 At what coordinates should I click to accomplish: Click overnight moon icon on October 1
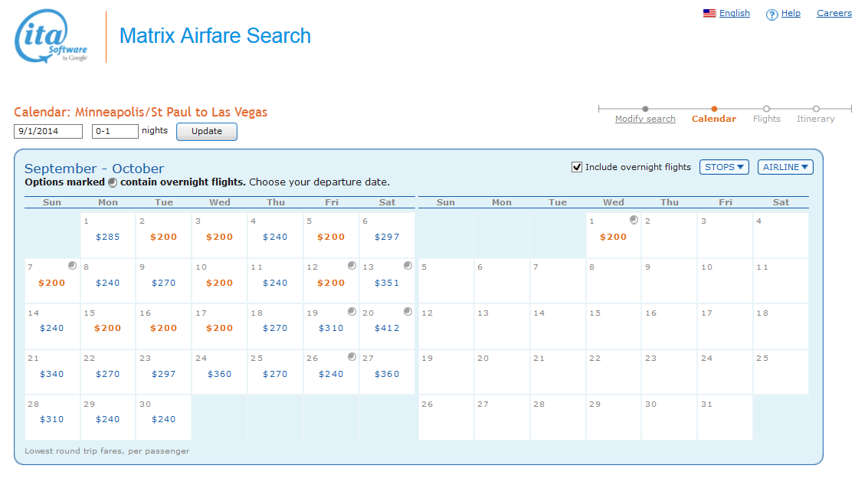(634, 220)
